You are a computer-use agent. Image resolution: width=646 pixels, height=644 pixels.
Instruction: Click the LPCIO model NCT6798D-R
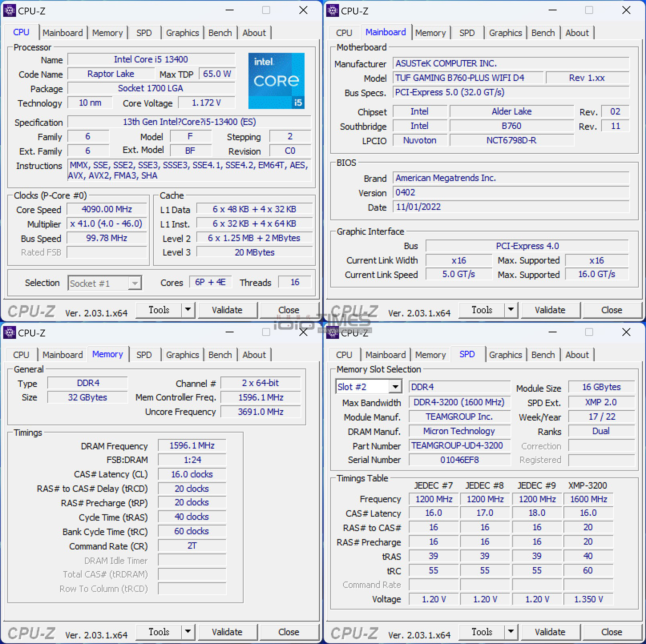click(x=512, y=140)
